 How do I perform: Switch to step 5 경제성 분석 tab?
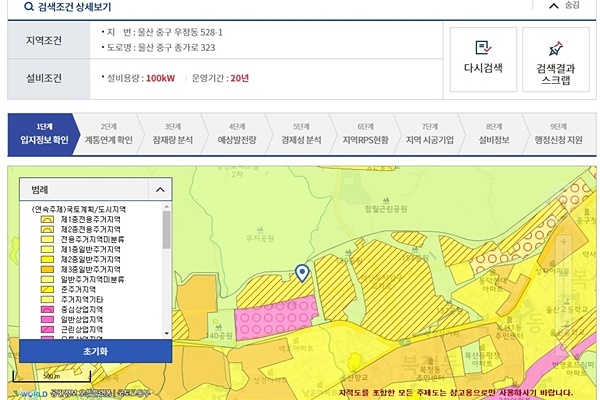click(x=301, y=134)
